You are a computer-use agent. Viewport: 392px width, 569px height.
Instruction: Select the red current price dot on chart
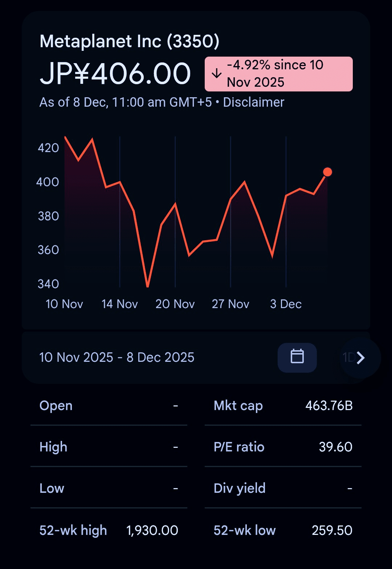(327, 172)
